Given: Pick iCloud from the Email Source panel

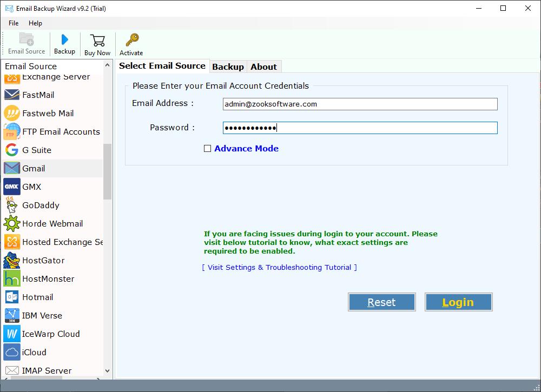Looking at the screenshot, I should 34,352.
